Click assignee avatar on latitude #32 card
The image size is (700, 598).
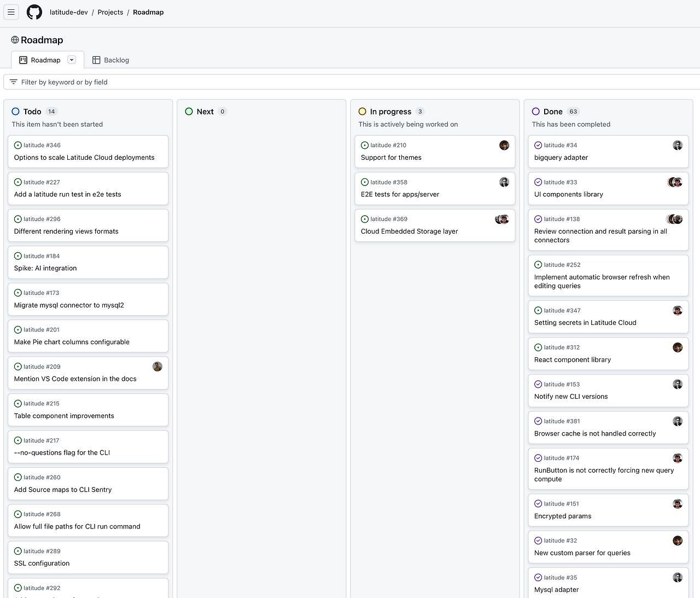click(x=678, y=541)
